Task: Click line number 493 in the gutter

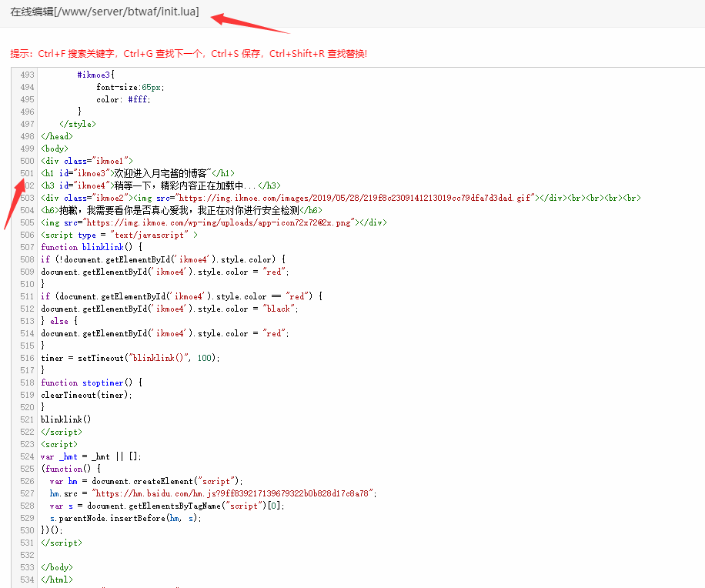Action: click(27, 75)
